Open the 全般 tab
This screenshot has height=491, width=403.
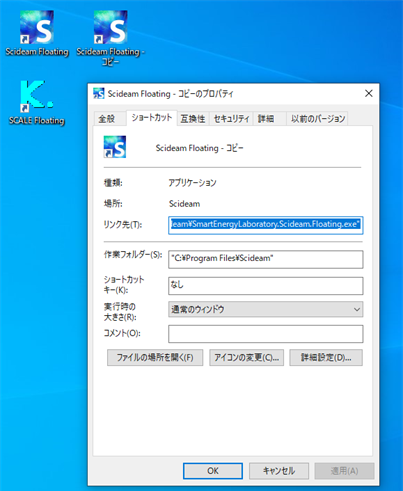click(x=107, y=119)
